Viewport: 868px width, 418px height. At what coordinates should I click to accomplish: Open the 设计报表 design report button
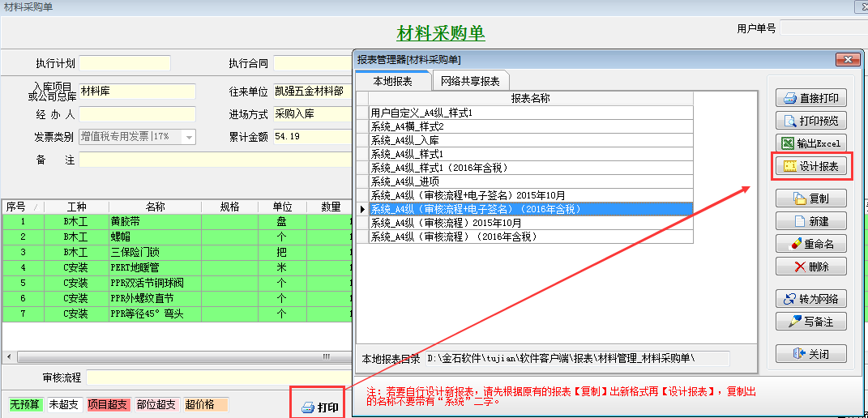point(811,166)
